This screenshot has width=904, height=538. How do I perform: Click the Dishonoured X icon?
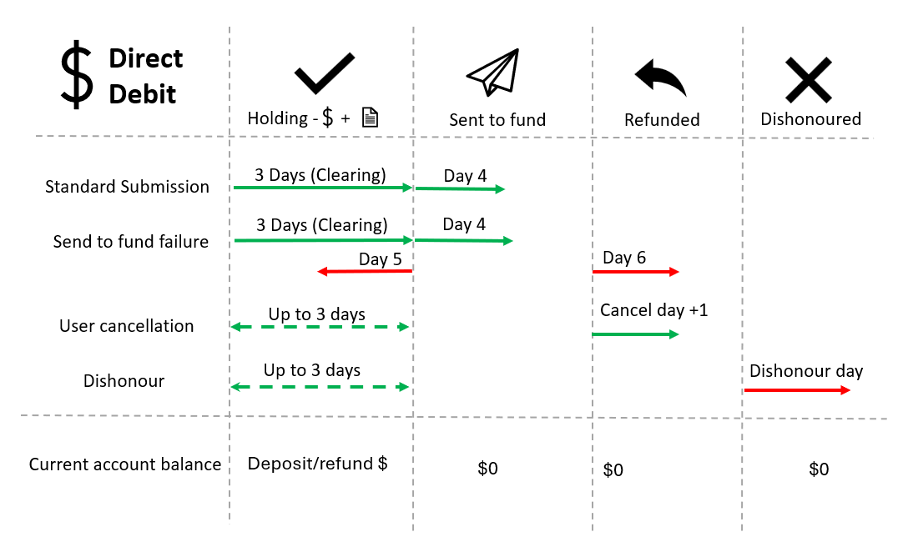pos(808,80)
